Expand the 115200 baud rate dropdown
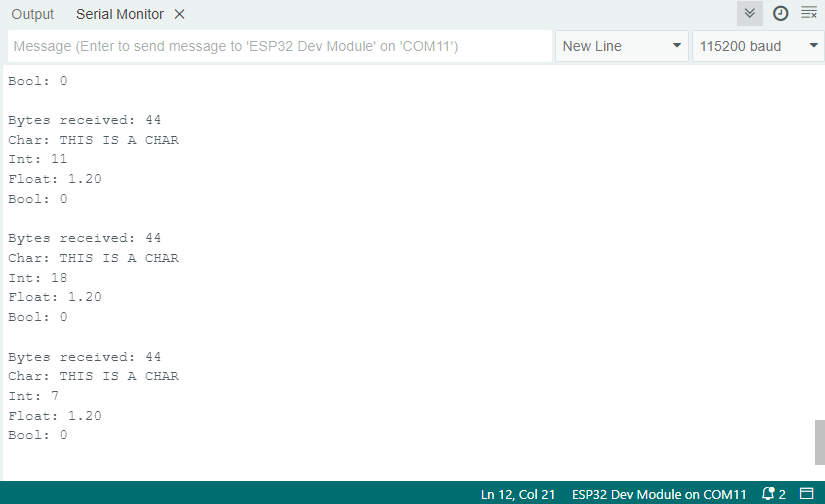This screenshot has width=825, height=504. [757, 46]
